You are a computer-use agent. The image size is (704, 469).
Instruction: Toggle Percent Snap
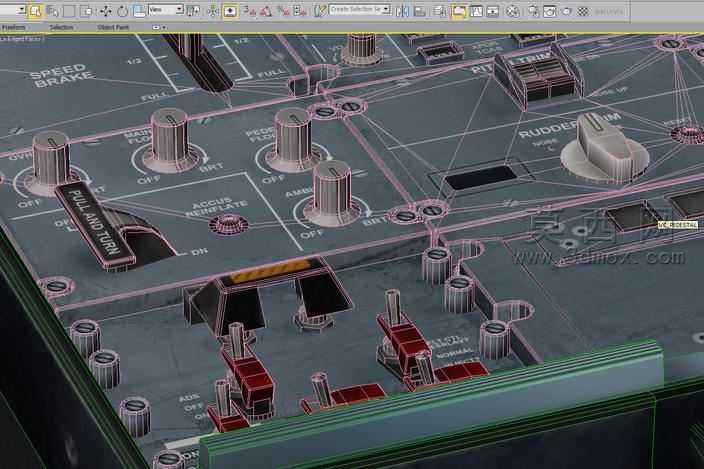click(x=283, y=11)
